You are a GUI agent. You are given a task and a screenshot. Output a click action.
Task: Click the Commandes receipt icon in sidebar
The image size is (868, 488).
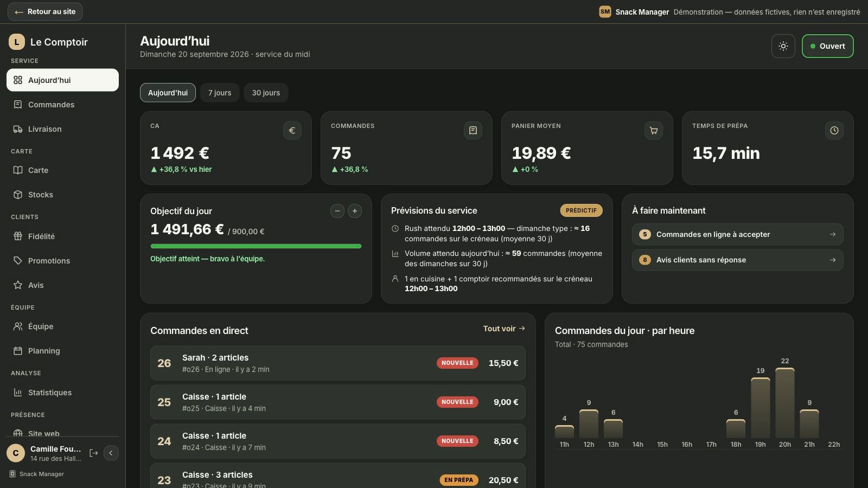coord(18,105)
